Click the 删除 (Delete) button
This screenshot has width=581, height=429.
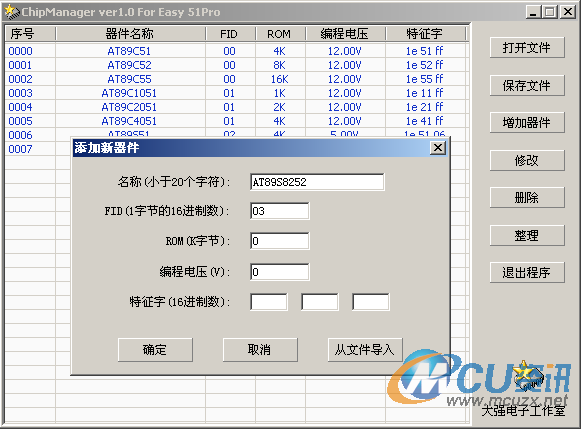point(527,197)
